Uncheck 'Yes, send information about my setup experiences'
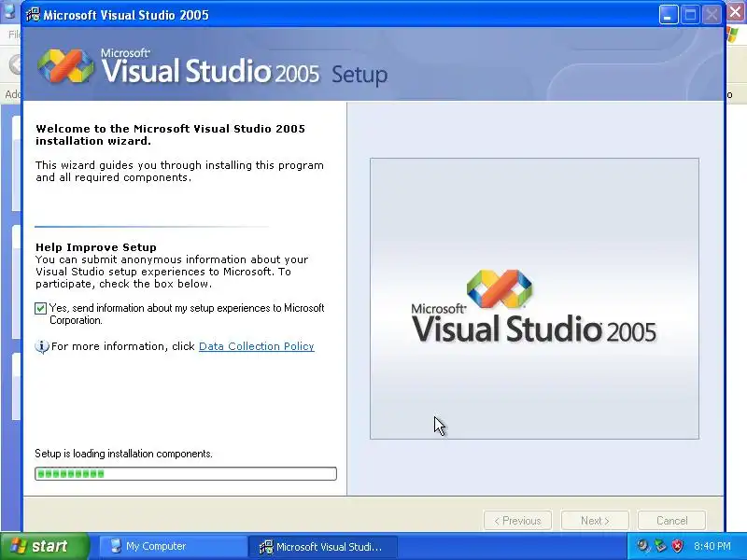 tap(40, 309)
